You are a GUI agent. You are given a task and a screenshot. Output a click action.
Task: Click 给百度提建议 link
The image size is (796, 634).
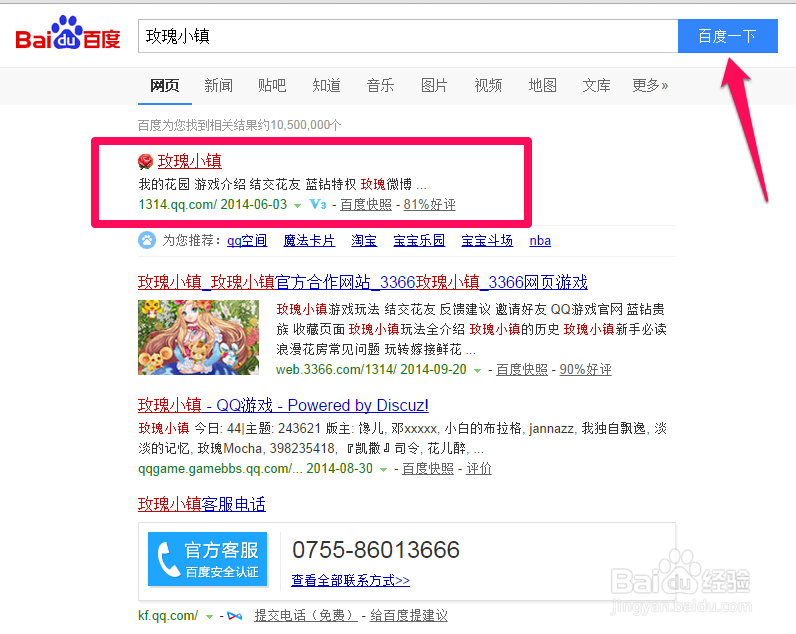click(x=409, y=616)
